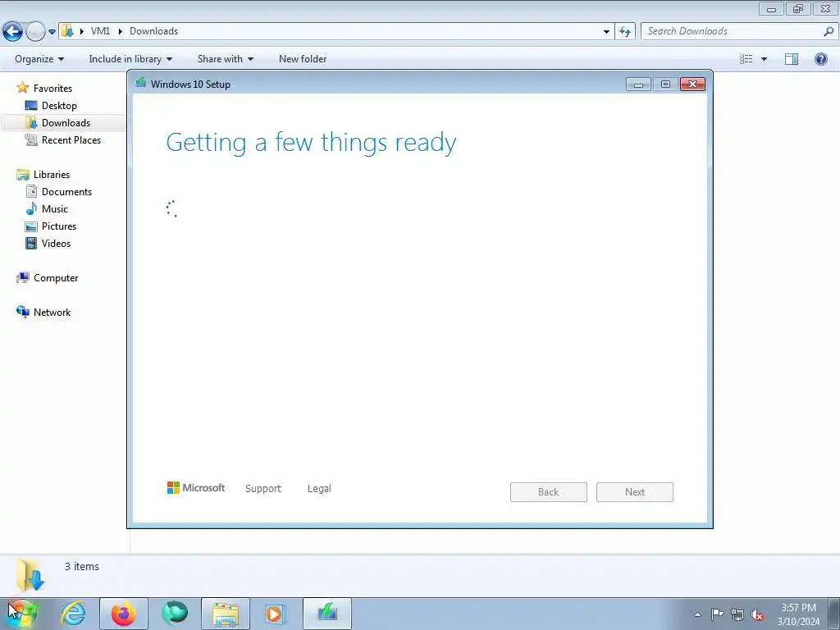Click the Show desktop button
The image size is (840, 630).
tap(834, 614)
